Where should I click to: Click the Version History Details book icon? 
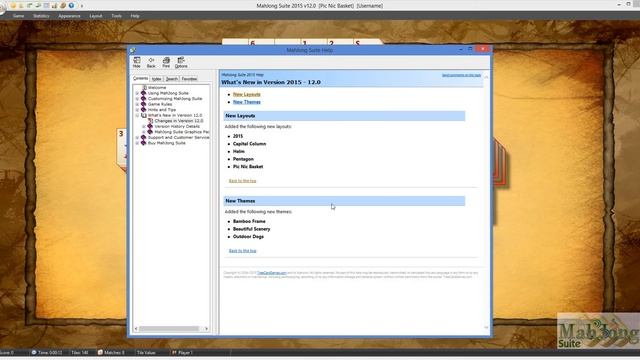point(150,127)
